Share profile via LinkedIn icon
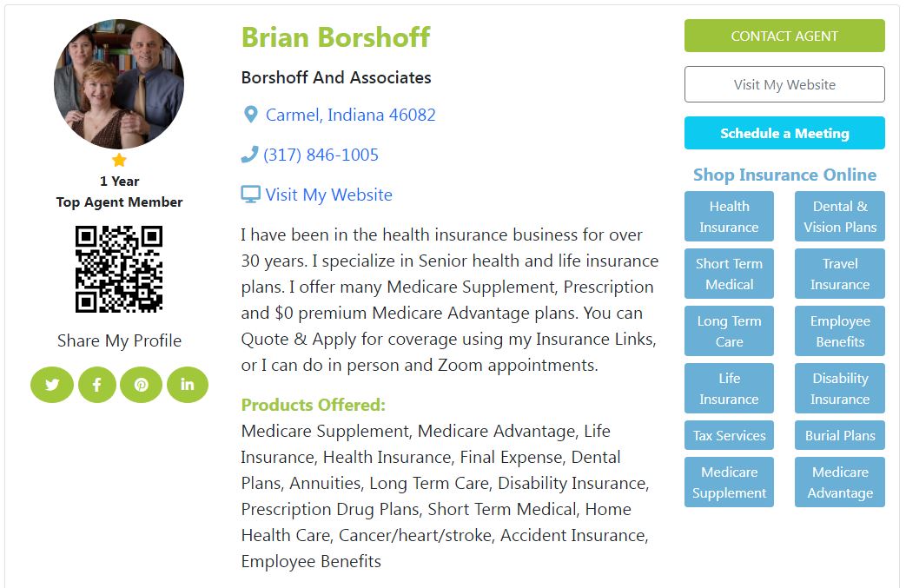The width and height of the screenshot is (906, 588). click(187, 384)
